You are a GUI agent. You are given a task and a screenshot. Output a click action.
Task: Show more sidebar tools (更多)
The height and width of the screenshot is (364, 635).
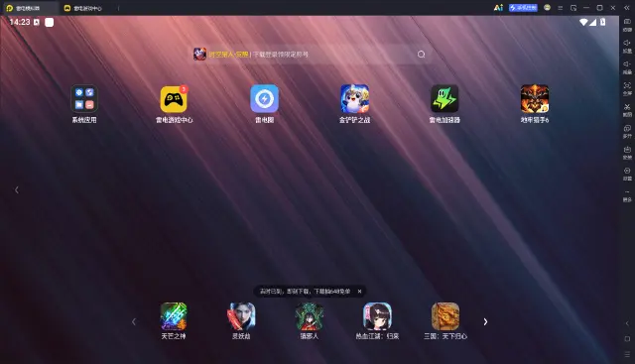[627, 195]
